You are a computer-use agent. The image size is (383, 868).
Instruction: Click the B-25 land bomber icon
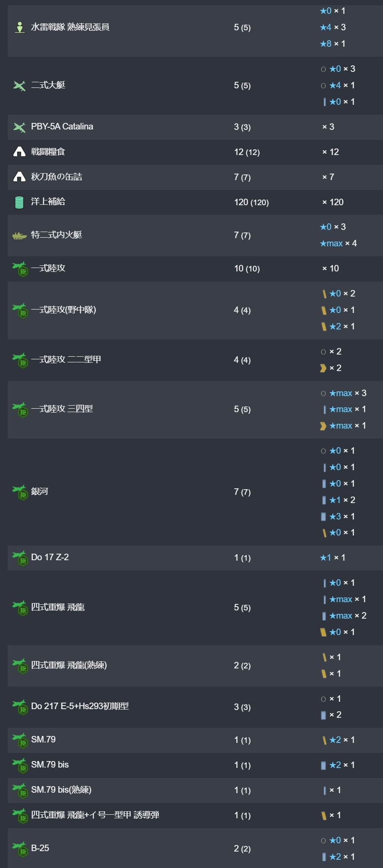click(20, 849)
